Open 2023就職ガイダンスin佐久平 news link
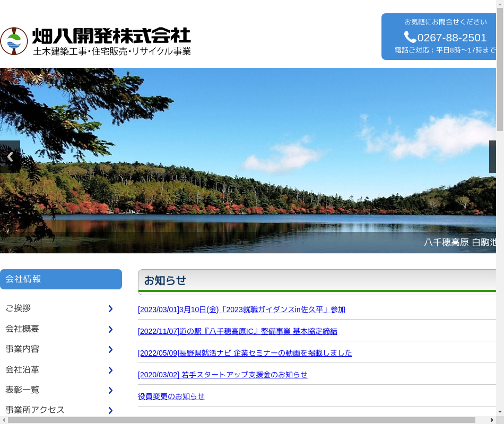 coord(241,310)
